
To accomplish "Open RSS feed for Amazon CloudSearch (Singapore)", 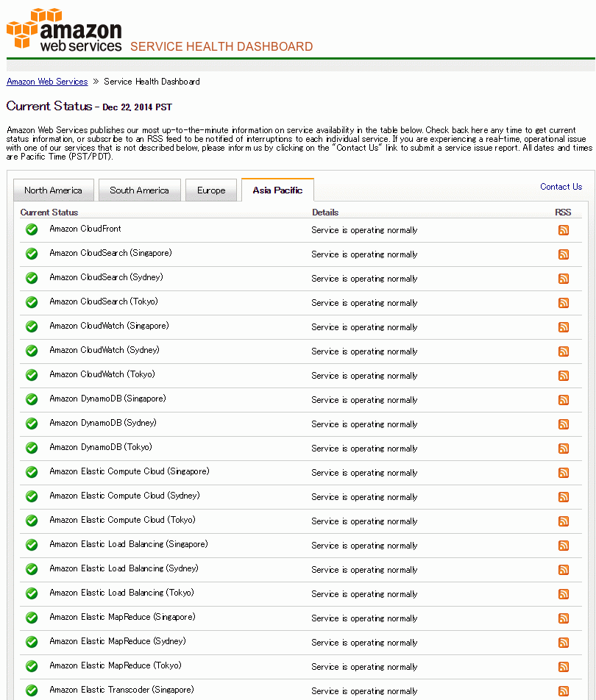I will tap(564, 254).
